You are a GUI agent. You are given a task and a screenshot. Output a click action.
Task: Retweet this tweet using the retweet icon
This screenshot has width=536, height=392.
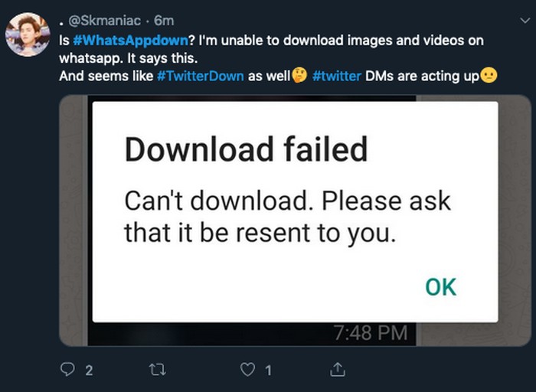[156, 371]
